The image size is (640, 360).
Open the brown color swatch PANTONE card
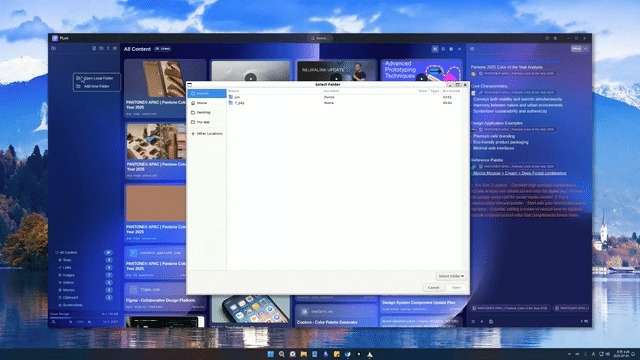[156, 204]
